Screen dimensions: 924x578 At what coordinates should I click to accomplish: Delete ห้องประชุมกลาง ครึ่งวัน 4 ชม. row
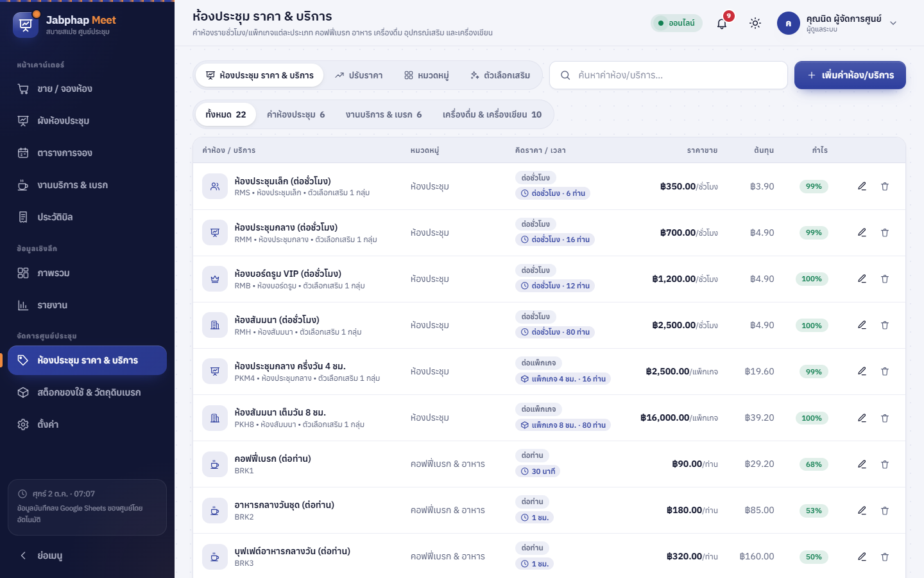[885, 371]
